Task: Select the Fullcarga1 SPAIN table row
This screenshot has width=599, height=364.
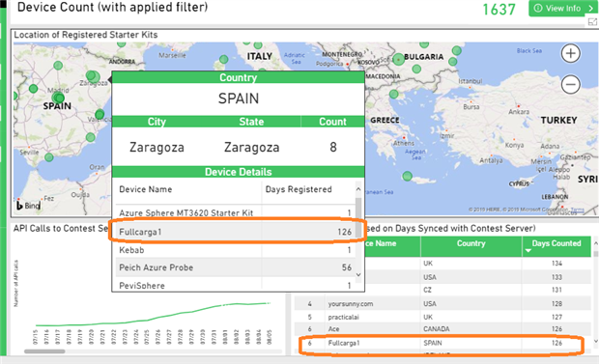Action: point(442,343)
